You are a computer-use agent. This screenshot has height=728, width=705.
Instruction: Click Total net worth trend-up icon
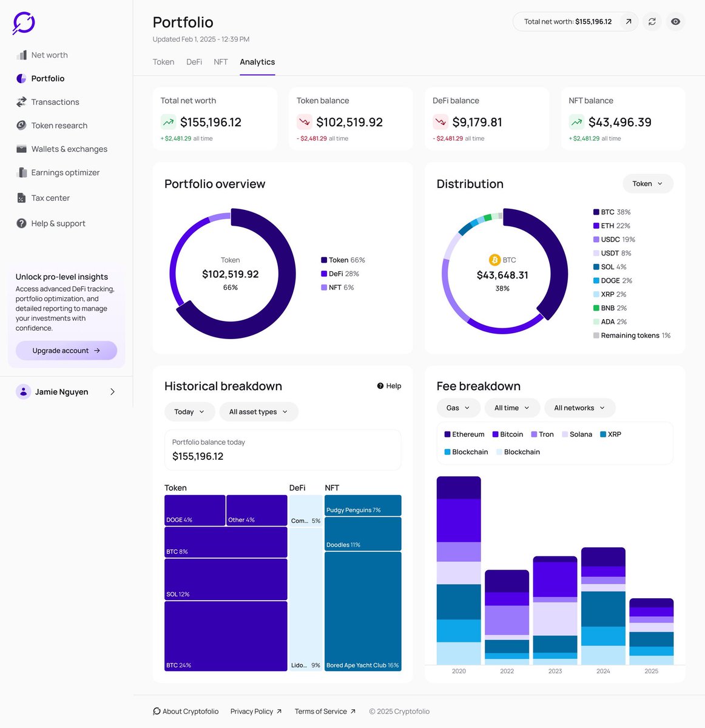(x=168, y=123)
